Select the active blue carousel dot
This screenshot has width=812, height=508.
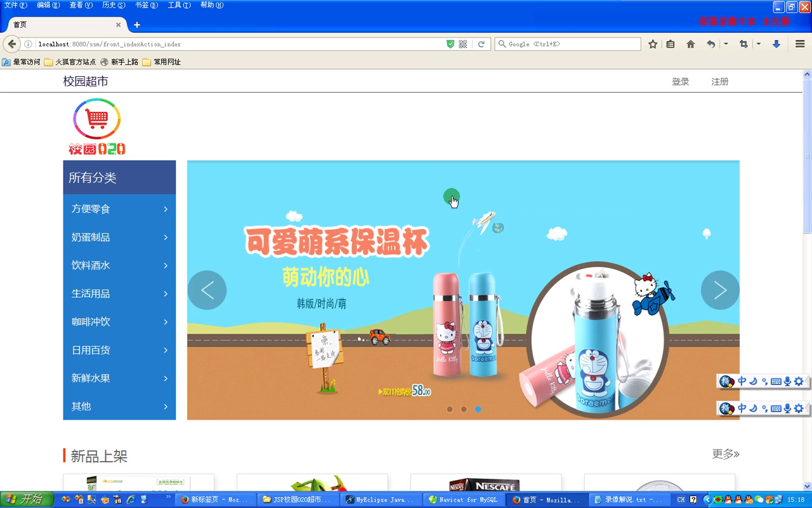[x=478, y=409]
